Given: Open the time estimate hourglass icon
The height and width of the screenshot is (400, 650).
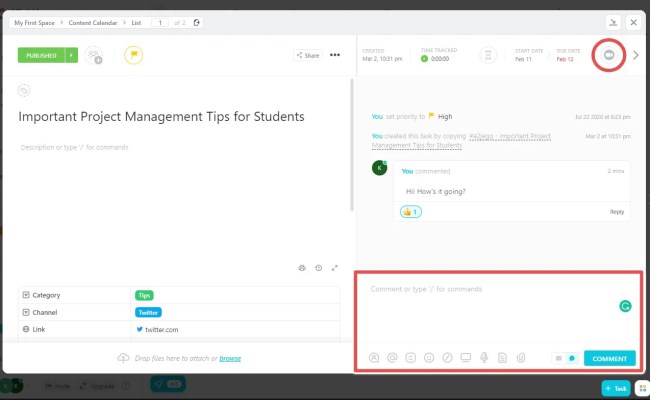Looking at the screenshot, I should (488, 55).
